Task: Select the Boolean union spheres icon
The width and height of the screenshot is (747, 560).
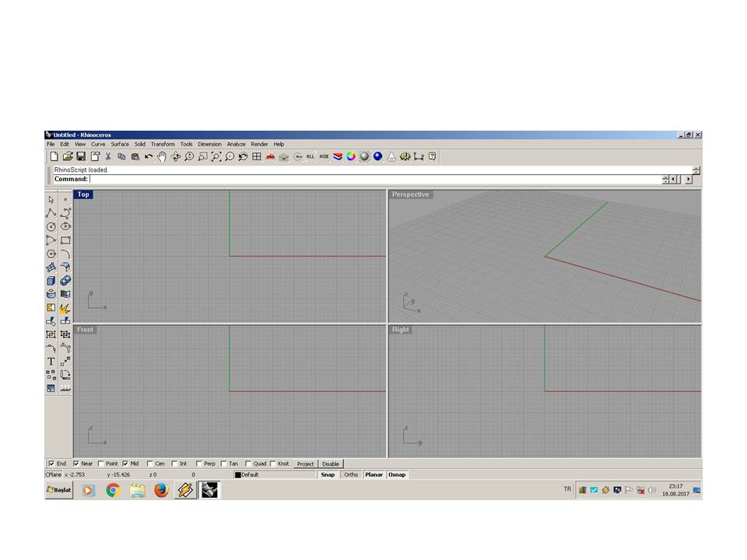Action: (65, 281)
